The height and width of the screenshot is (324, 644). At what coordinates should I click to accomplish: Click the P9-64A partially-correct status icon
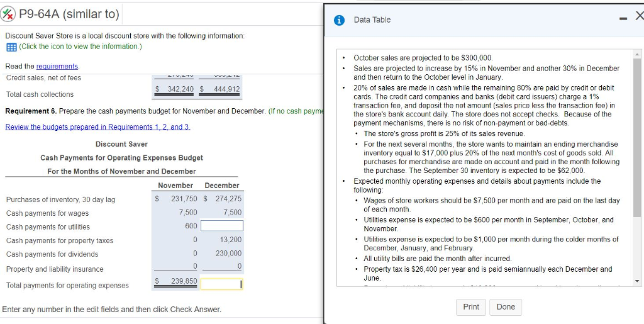click(8, 14)
